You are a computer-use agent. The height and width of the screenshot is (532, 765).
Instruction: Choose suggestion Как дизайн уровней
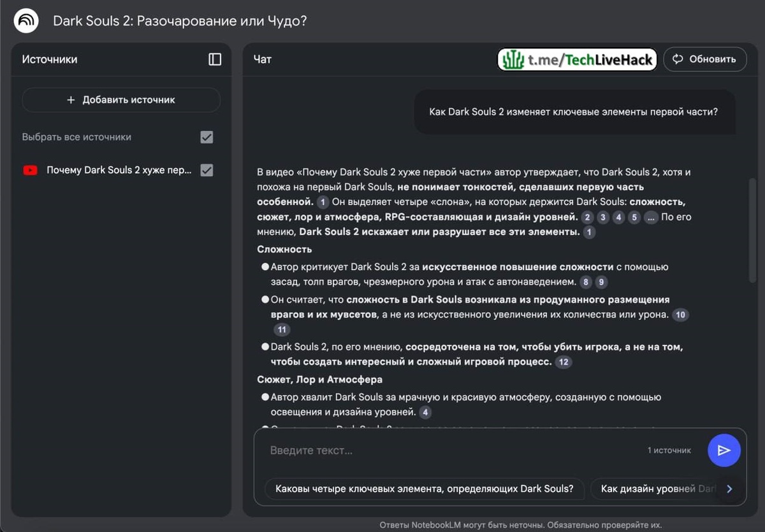[657, 489]
